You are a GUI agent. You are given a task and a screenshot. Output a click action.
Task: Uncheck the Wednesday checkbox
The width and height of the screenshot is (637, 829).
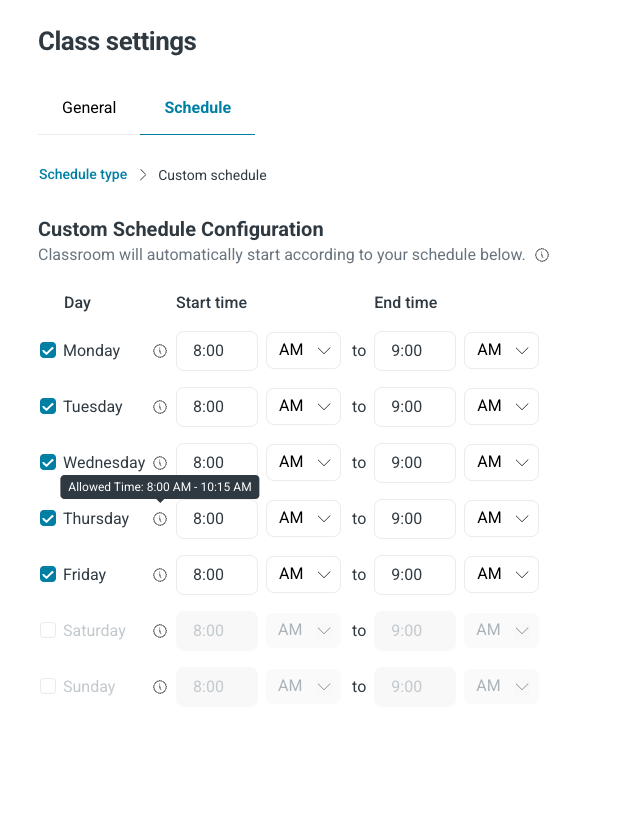pos(48,462)
